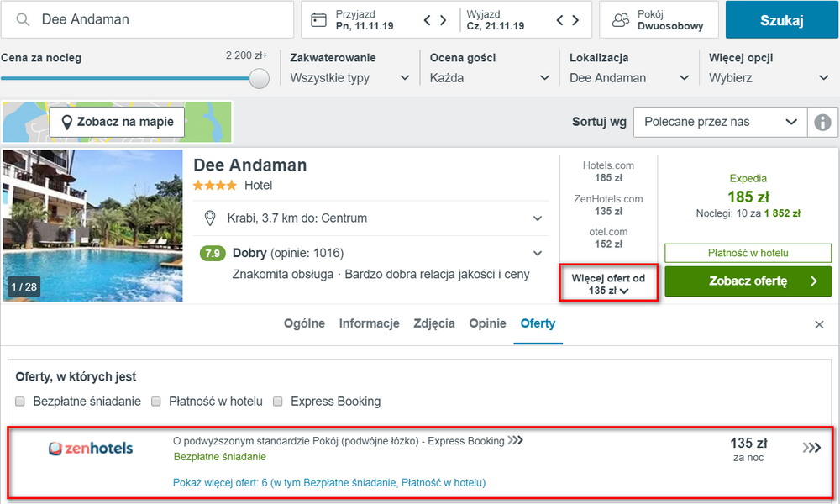Click Zobacz na mapie button
Image resolution: width=840 pixels, height=504 pixels.
pyautogui.click(x=118, y=122)
